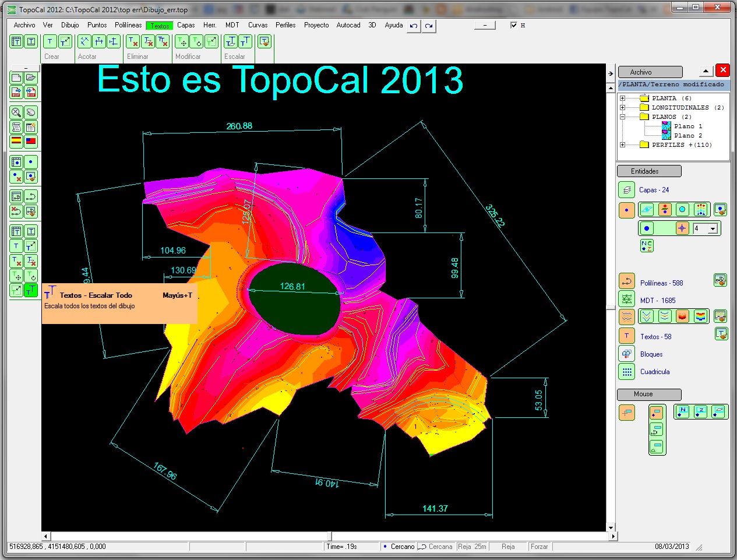The width and height of the screenshot is (737, 560).
Task: Collapse the PLANOS (2) tree node
Action: 622,117
